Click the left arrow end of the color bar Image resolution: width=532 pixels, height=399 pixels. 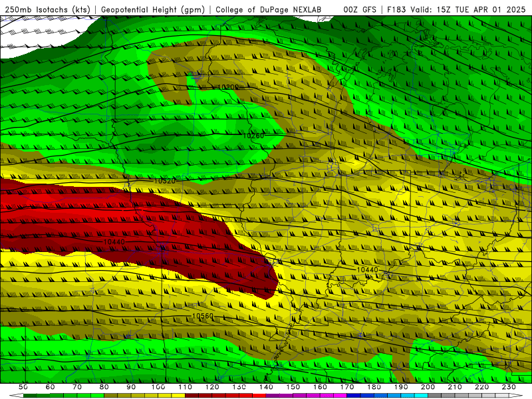(16, 396)
